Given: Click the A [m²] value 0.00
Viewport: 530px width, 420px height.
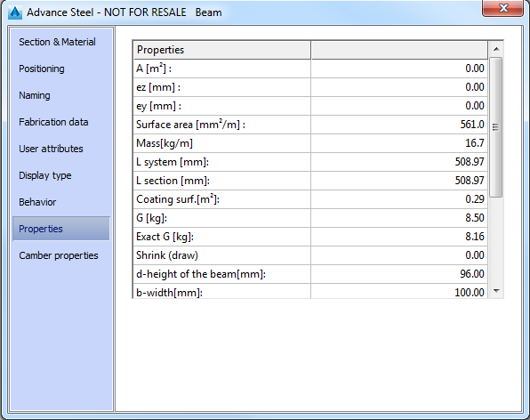Looking at the screenshot, I should pyautogui.click(x=475, y=69).
